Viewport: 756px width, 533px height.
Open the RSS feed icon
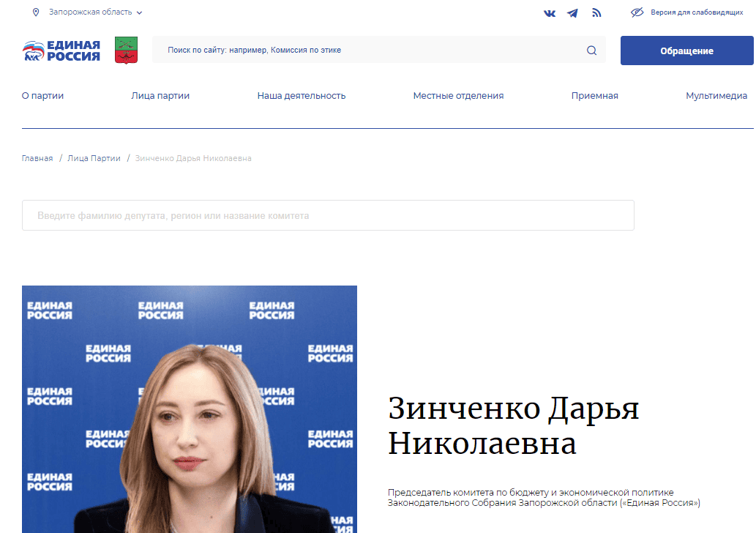tap(596, 12)
